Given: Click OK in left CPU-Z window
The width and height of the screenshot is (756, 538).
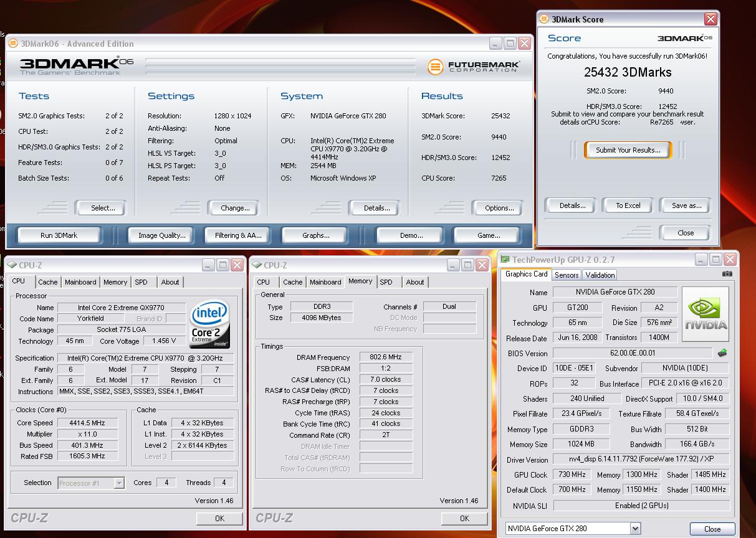Looking at the screenshot, I should pos(219,518).
